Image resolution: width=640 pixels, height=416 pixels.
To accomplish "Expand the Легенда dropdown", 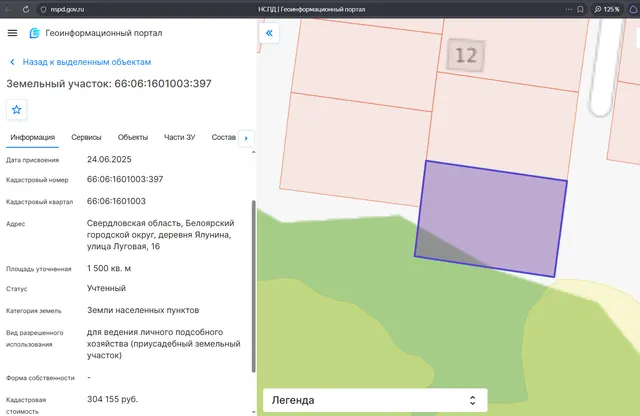I will coord(375,400).
